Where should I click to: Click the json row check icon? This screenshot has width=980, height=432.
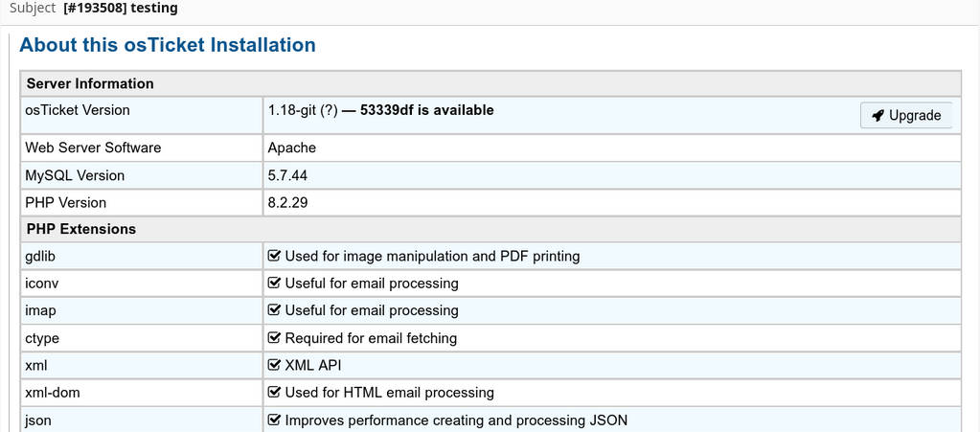click(274, 421)
